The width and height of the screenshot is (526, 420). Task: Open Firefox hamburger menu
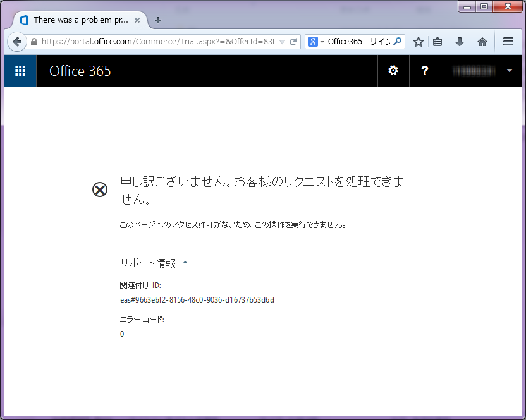click(x=508, y=42)
